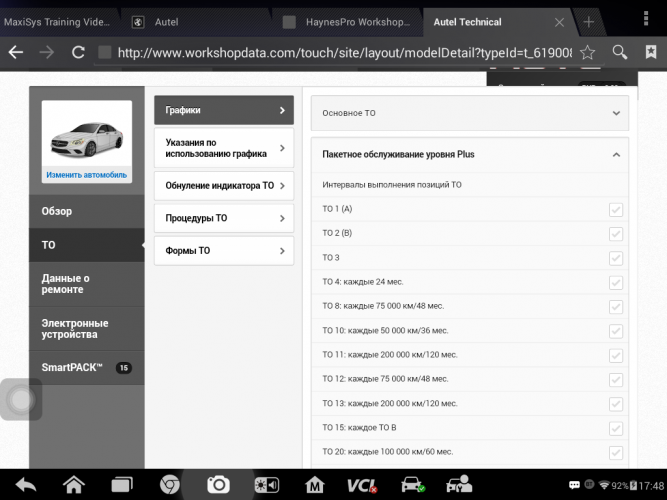The image size is (667, 500).
Task: Open Указания по использованию графика
Action: [x=224, y=148]
